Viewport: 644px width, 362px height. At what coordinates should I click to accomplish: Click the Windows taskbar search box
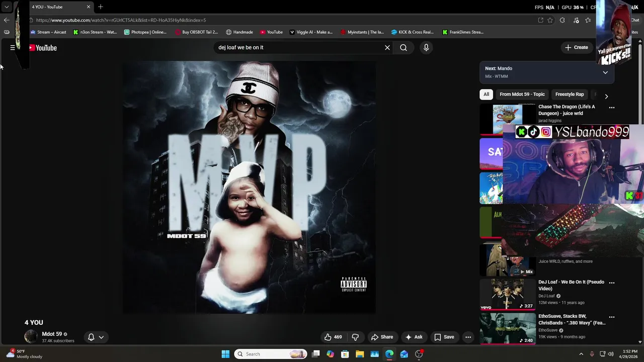click(271, 354)
